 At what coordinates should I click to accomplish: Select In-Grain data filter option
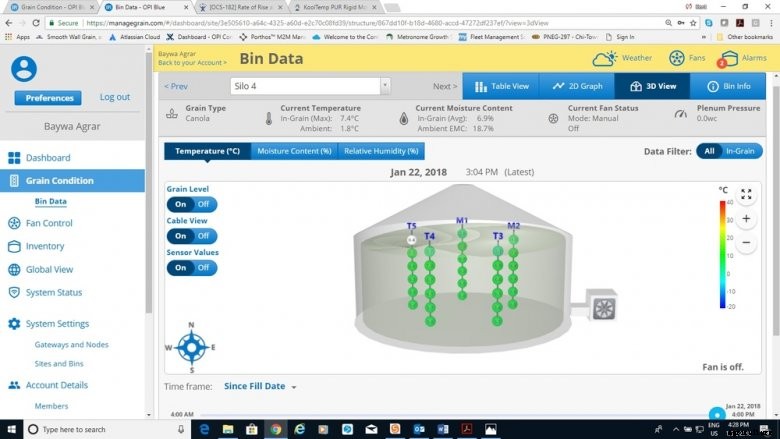(741, 151)
